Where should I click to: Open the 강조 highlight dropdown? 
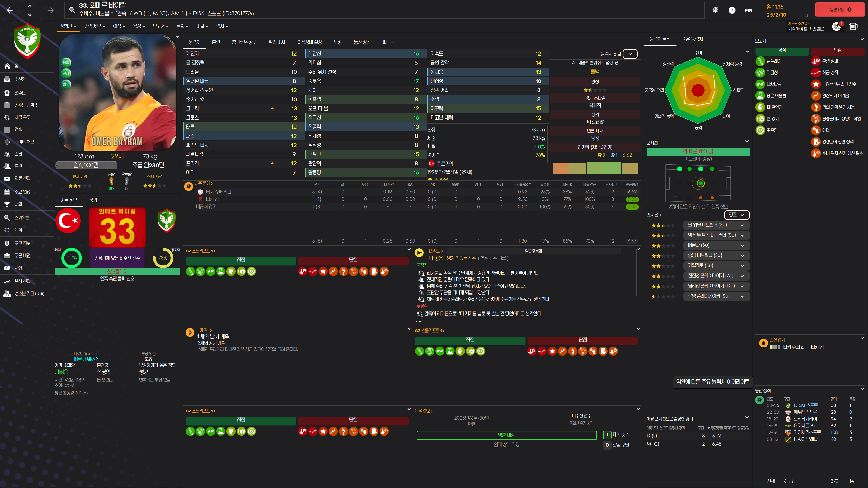click(x=737, y=215)
